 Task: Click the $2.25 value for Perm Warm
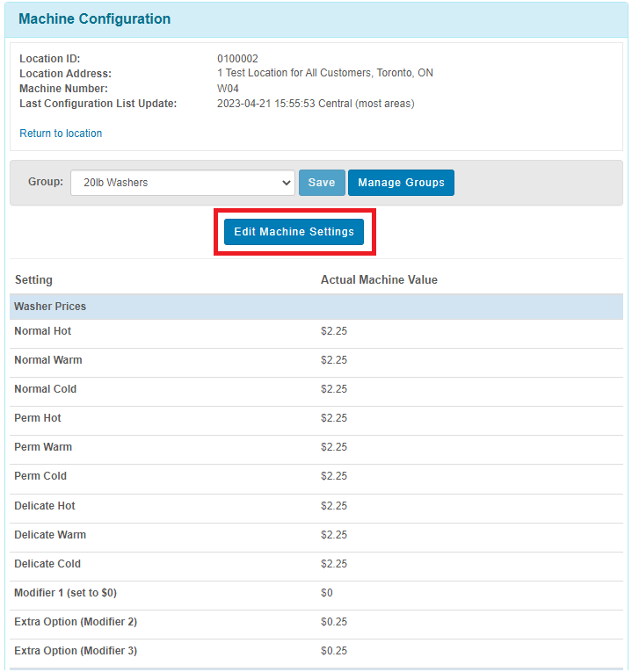pos(333,447)
